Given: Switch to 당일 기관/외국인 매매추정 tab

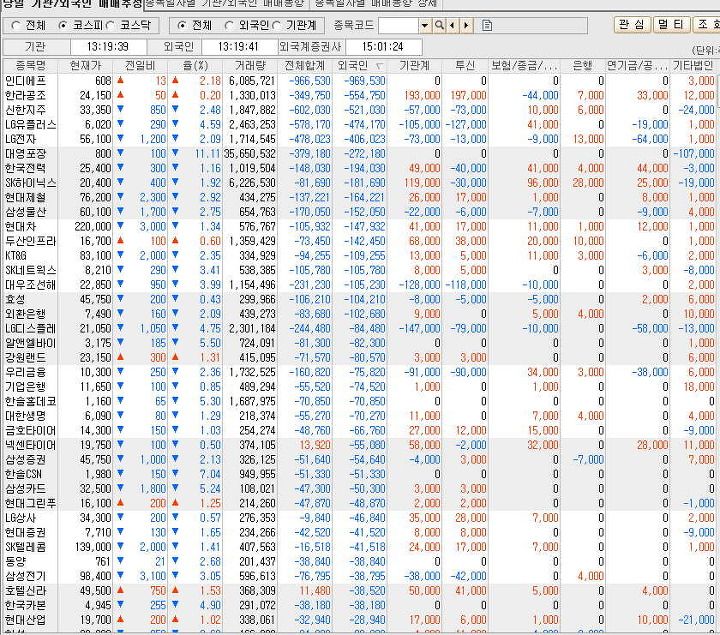Looking at the screenshot, I should 72,4.
